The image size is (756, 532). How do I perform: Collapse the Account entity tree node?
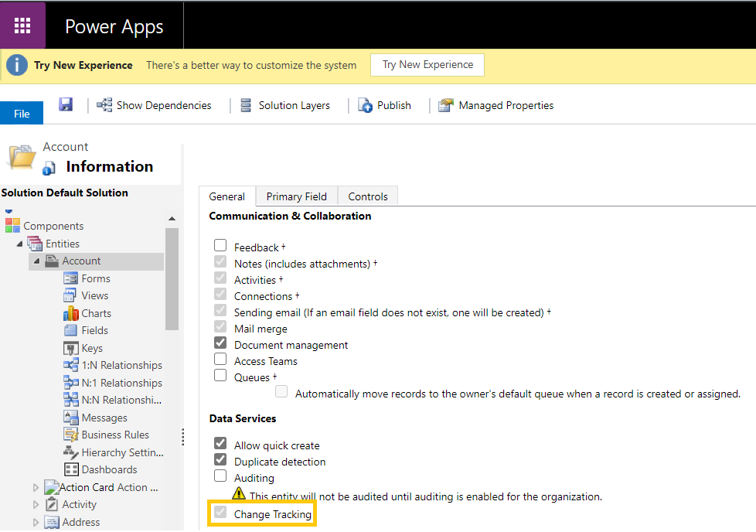(x=36, y=261)
